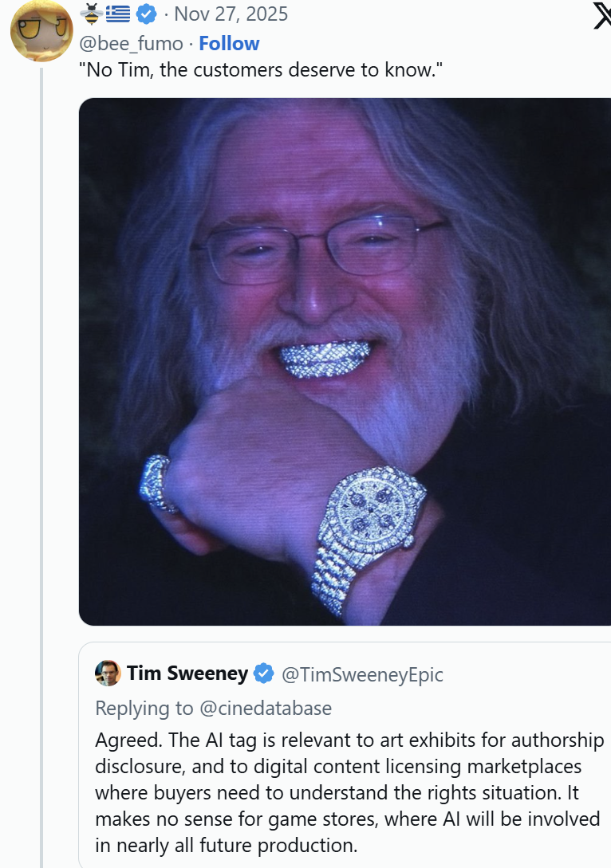Open the Tim Sweeney display name
Viewport: 611px width, 868px height.
[x=187, y=674]
